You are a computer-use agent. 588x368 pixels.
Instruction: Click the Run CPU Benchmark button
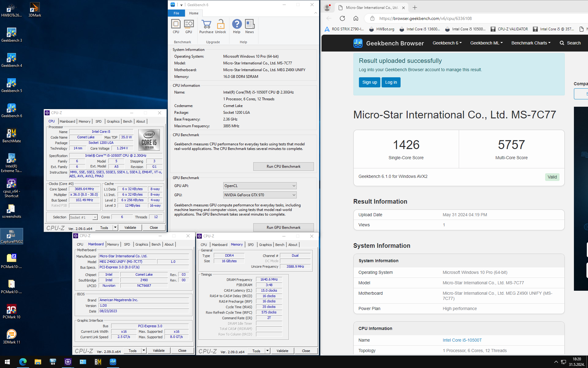click(x=284, y=167)
